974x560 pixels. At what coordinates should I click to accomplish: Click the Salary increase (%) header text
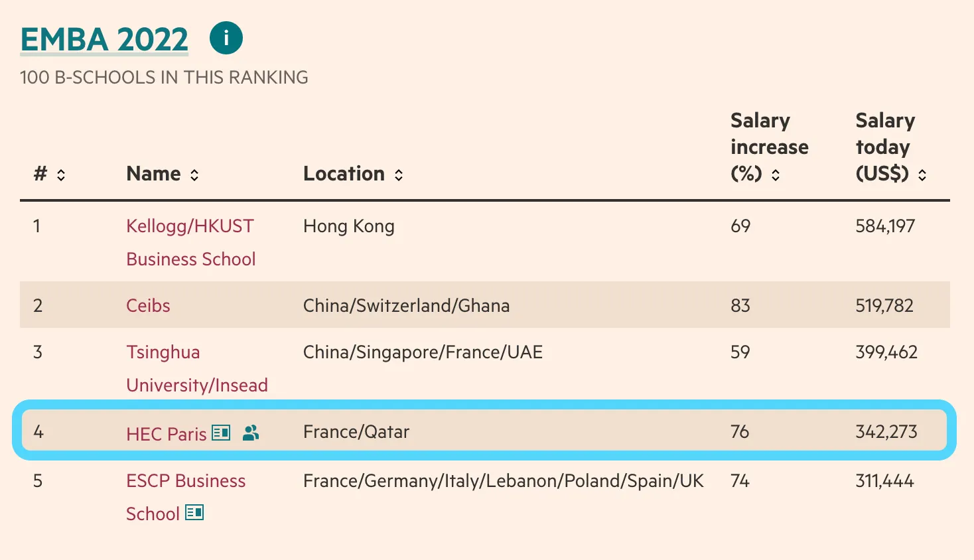[x=768, y=147]
